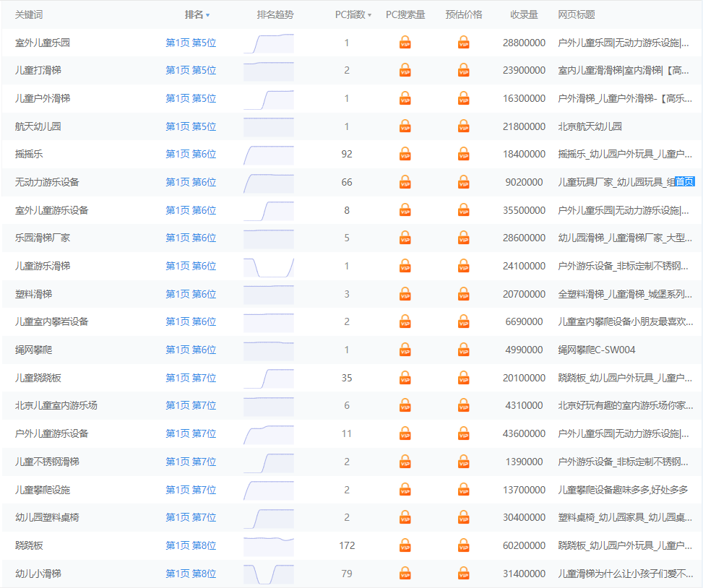Open ranking link for 室外儿童乐园
703x588 pixels.
point(191,43)
